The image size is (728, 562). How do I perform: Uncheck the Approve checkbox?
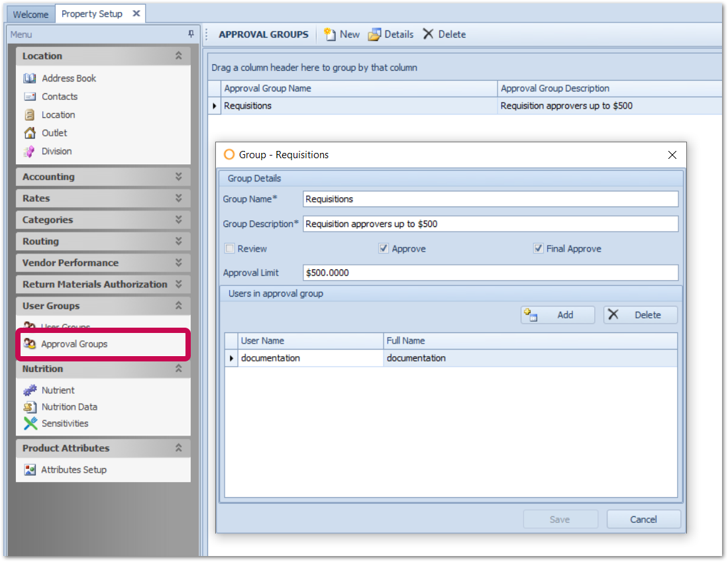click(x=384, y=249)
